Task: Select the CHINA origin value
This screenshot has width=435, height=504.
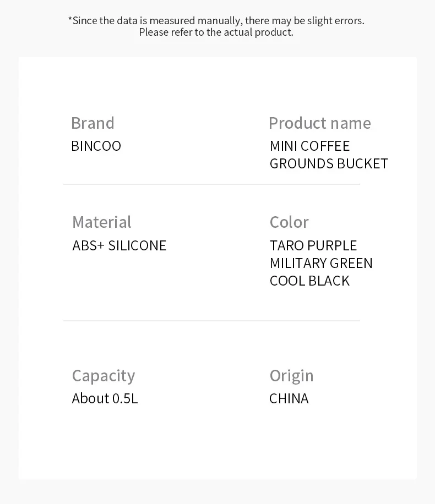Action: (289, 398)
